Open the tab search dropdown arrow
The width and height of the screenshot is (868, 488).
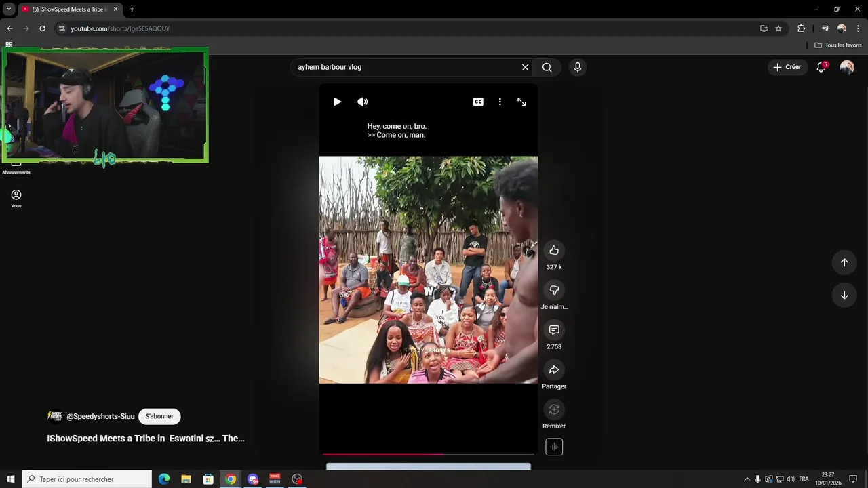(9, 9)
